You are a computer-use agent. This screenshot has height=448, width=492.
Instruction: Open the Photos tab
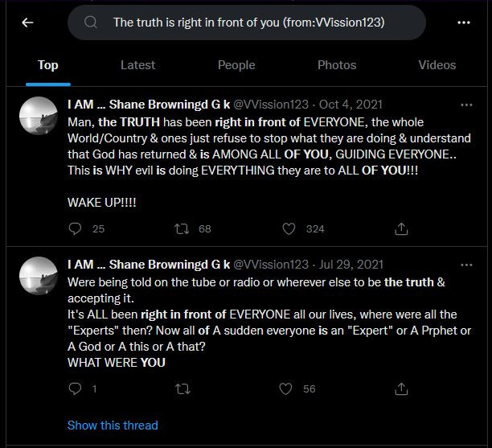click(337, 65)
